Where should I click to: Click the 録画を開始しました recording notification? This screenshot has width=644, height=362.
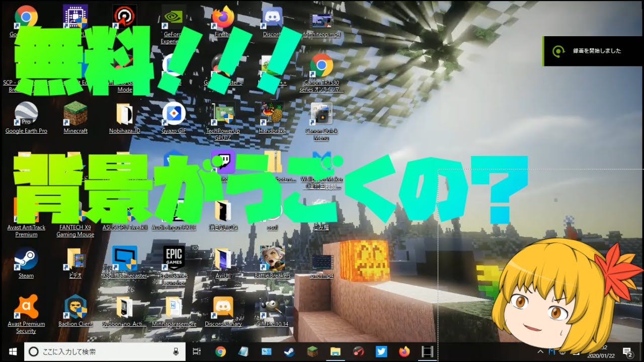pyautogui.click(x=593, y=51)
